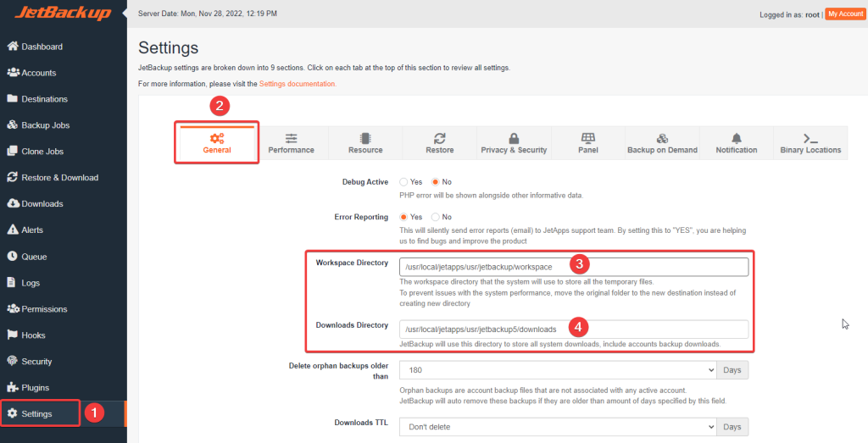Open the orphan backups days dropdown showing 180
This screenshot has height=443, width=868.
point(558,369)
